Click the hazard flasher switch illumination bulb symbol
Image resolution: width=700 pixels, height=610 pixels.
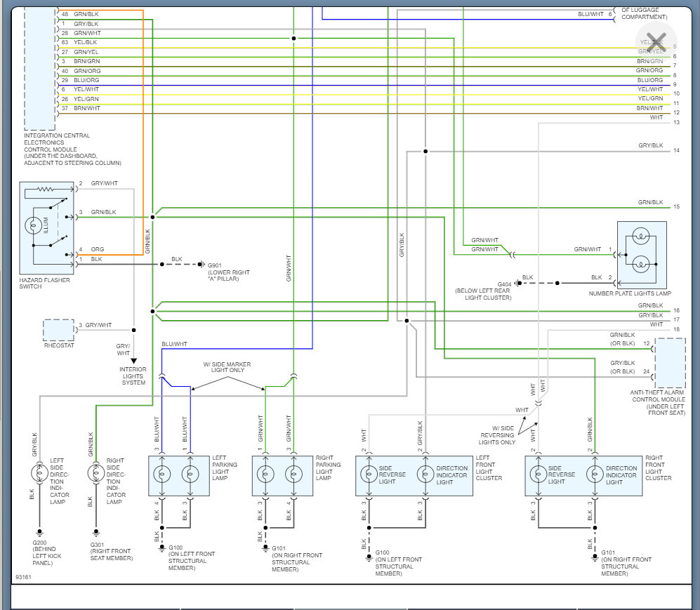(34, 227)
